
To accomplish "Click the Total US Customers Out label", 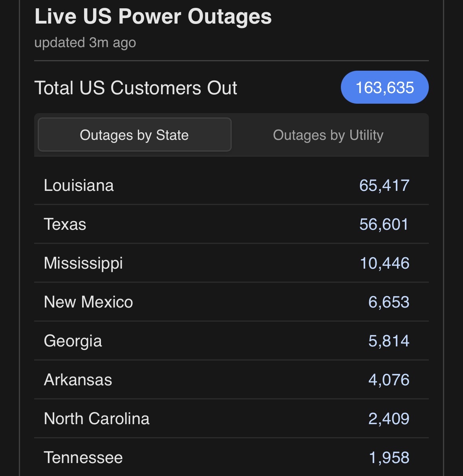I will [x=136, y=88].
